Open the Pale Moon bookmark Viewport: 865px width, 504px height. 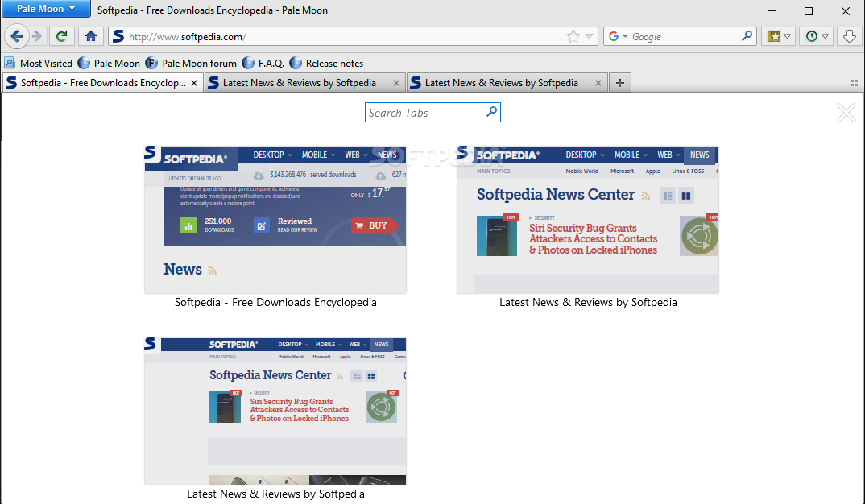(109, 64)
